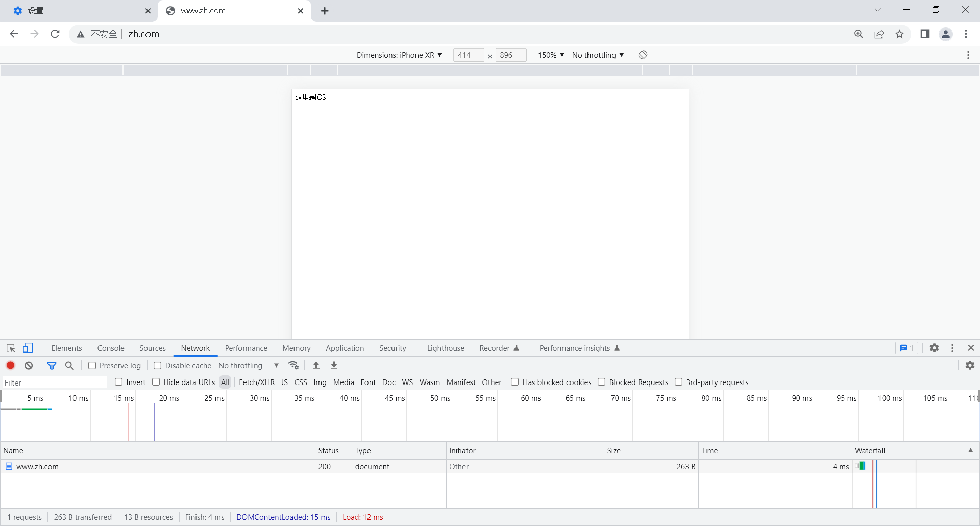This screenshot has width=980, height=526.
Task: Open Chrome's three-dot menu
Action: click(966, 34)
